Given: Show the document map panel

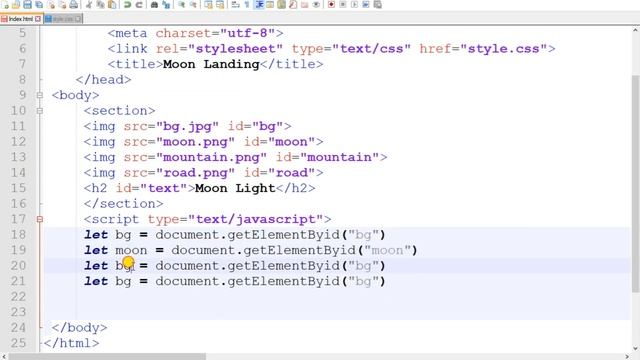Looking at the screenshot, I should (281, 5).
